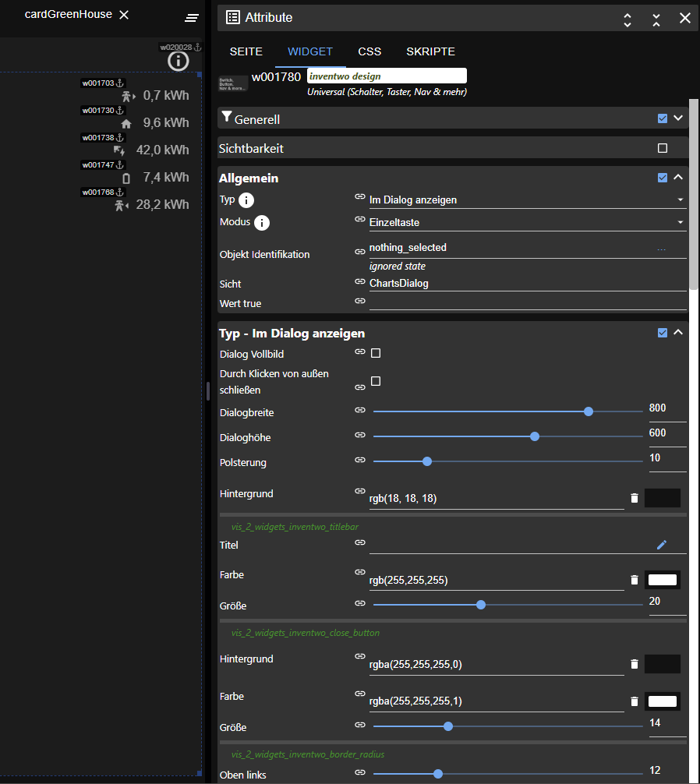700x784 pixels.
Task: Click the trash icon for dialog Hintergrund color
Action: 635,498
